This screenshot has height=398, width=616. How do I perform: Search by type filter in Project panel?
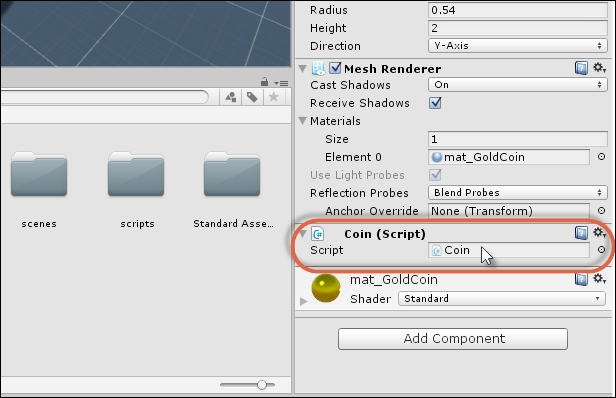(x=231, y=97)
